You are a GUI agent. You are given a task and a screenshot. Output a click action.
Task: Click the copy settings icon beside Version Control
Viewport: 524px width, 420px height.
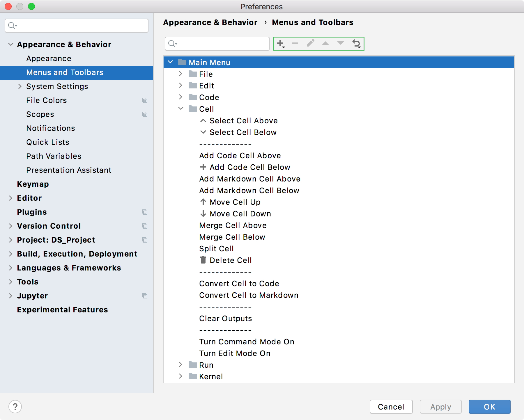pos(145,226)
